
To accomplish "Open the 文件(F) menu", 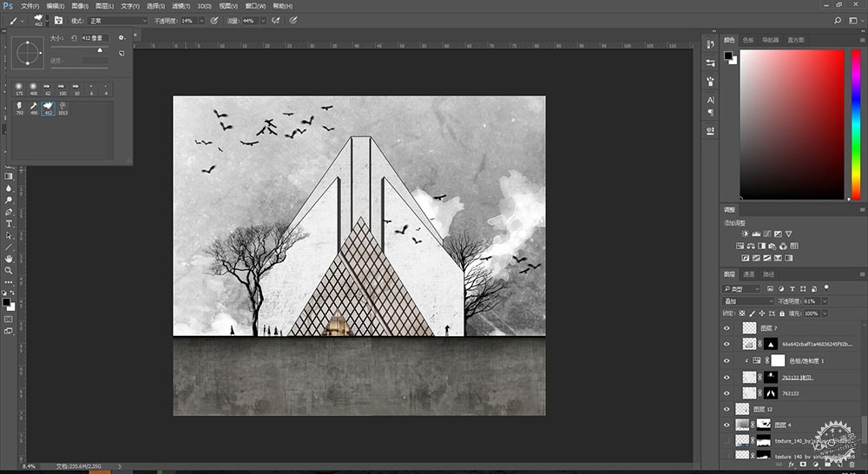I will [x=30, y=6].
